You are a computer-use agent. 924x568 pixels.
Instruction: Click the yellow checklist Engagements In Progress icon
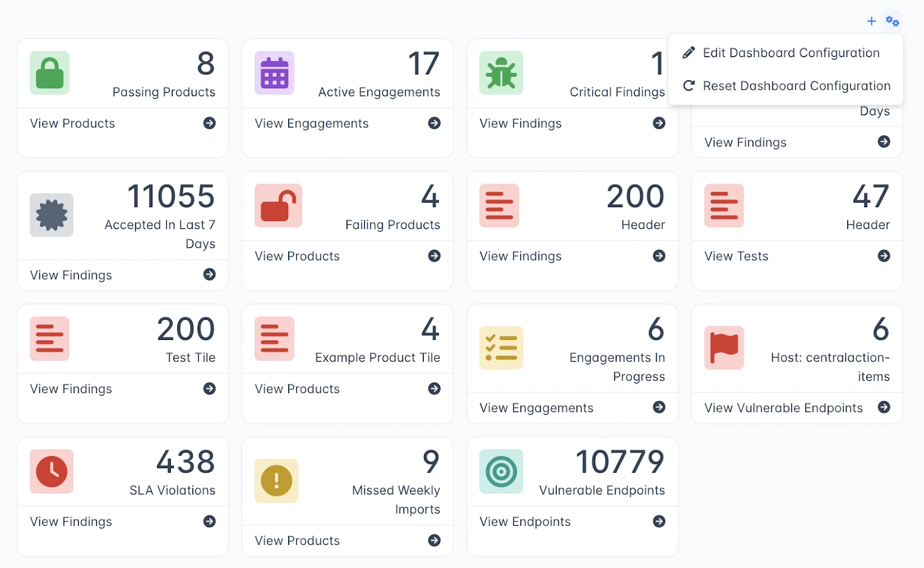pyautogui.click(x=501, y=347)
